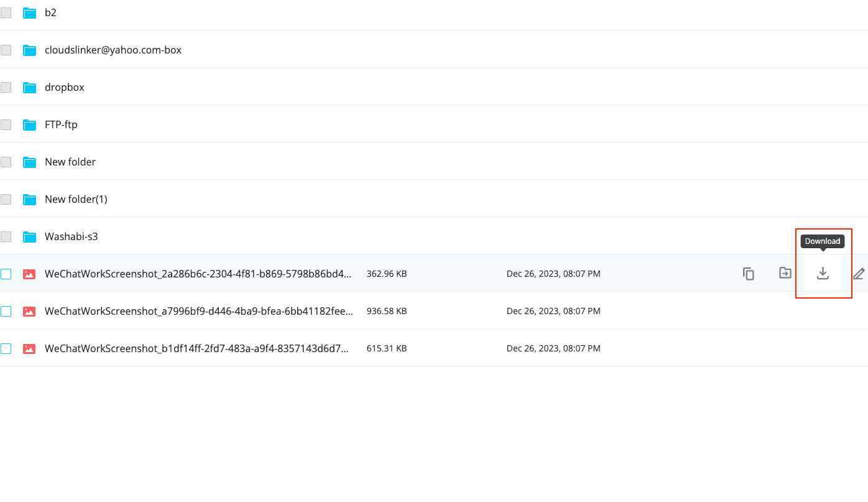Open the Washabi-s3 folder icon
Viewport: 868px width, 502px height.
tap(29, 236)
